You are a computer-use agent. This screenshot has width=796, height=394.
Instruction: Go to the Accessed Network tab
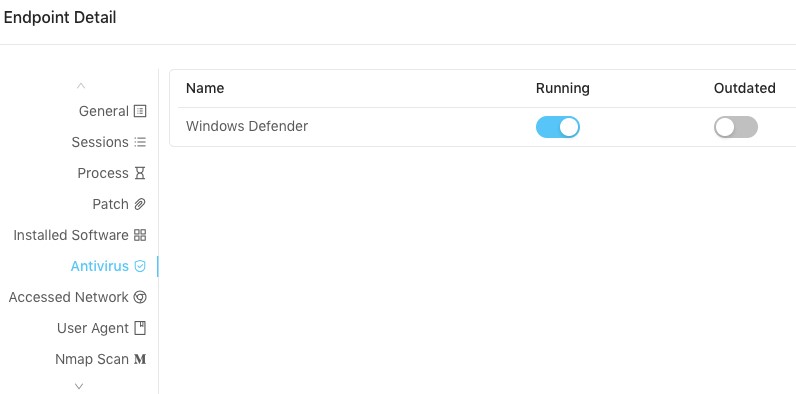69,297
